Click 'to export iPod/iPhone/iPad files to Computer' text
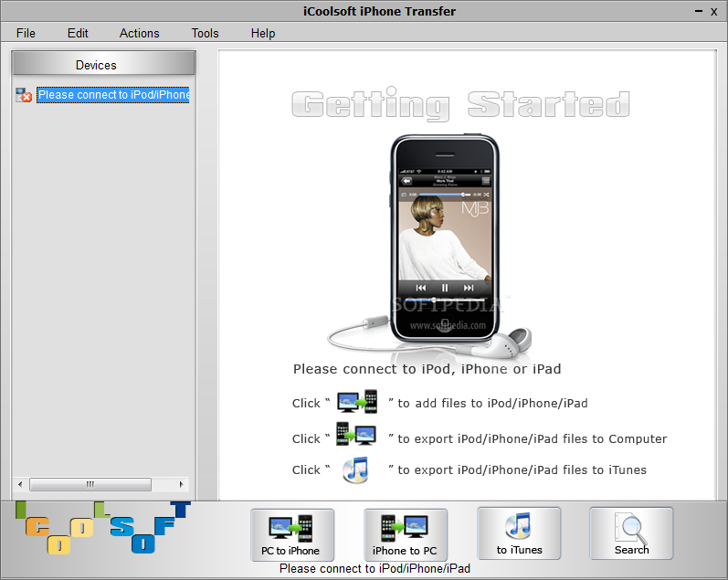This screenshot has width=728, height=580. (533, 438)
